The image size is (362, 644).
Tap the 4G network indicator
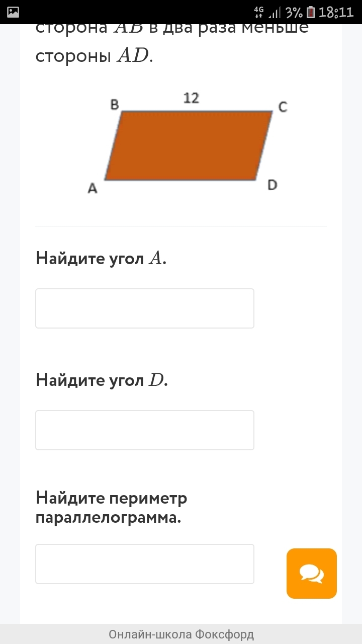pyautogui.click(x=259, y=12)
